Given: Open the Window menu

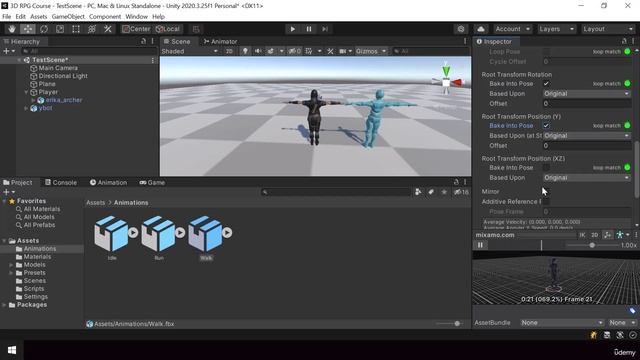Looking at the screenshot, I should tap(136, 17).
